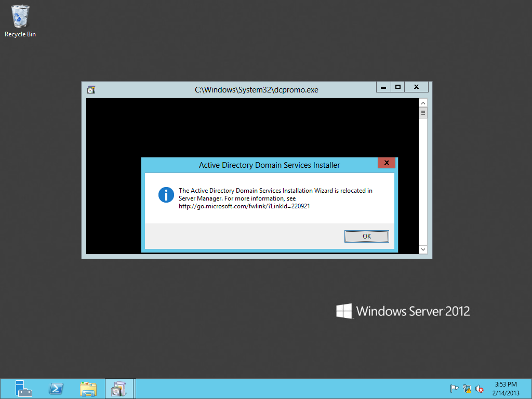The width and height of the screenshot is (532, 399).
Task: Click the console scrollbar down arrow
Action: pyautogui.click(x=423, y=250)
